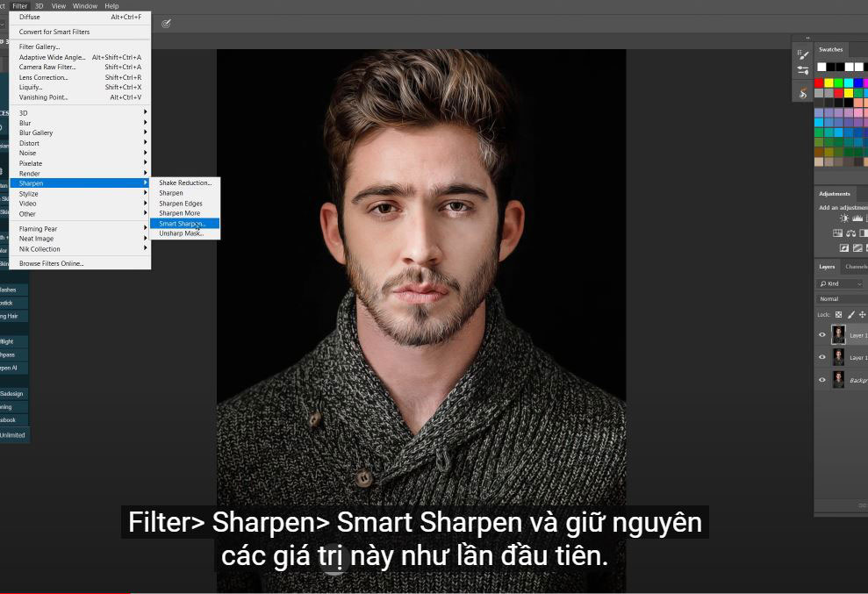Open Camera Raw Filter from Filter menu
Image resolution: width=868 pixels, height=594 pixels.
(x=80, y=67)
